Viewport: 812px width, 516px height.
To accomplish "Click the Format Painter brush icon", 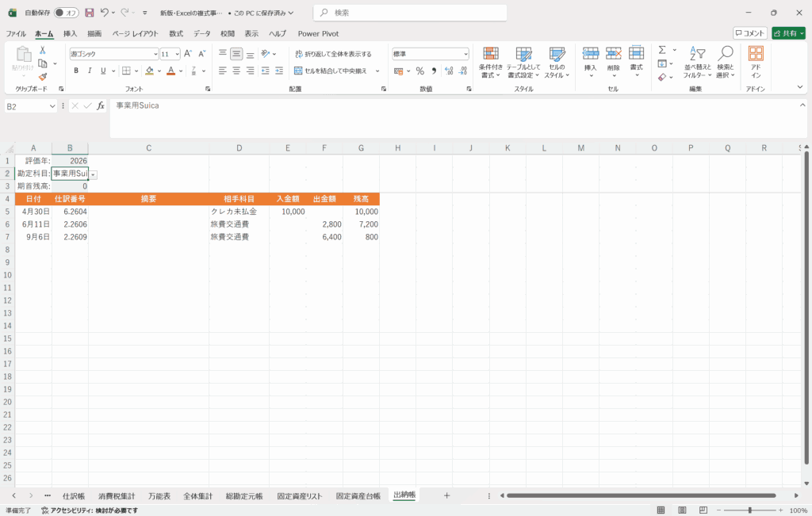I will click(43, 77).
